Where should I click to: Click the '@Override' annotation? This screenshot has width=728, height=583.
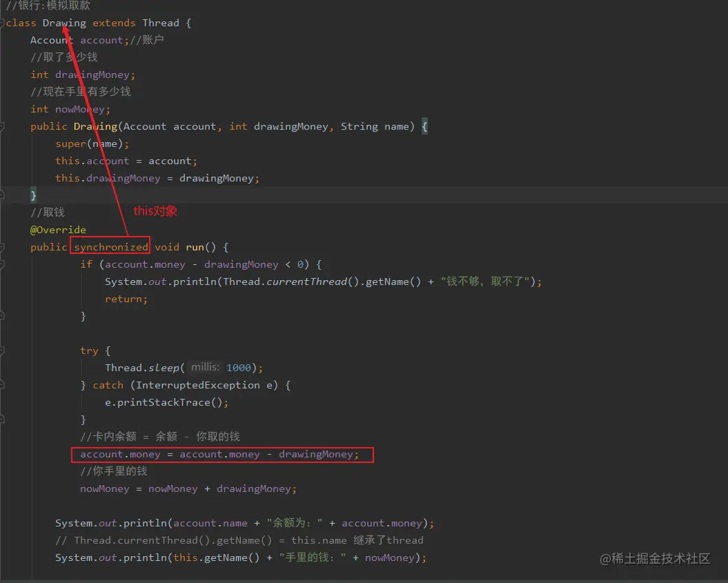[58, 230]
